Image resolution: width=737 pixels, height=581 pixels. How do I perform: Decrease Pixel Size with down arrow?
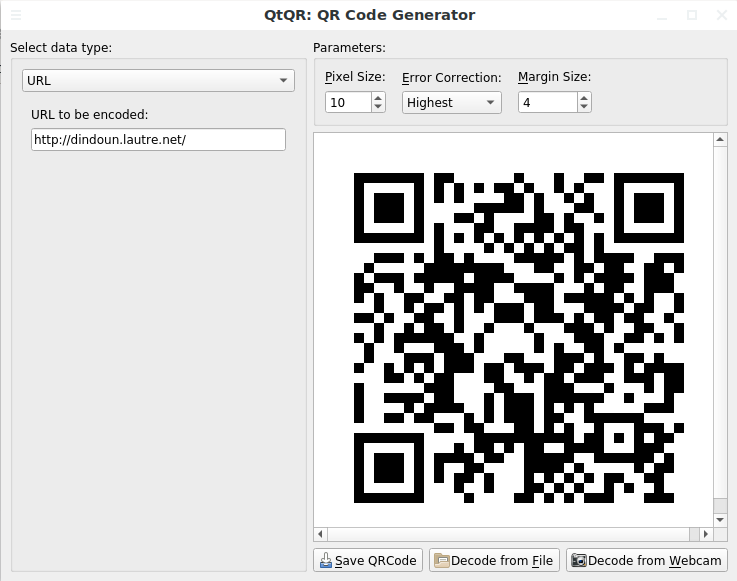pyautogui.click(x=378, y=108)
